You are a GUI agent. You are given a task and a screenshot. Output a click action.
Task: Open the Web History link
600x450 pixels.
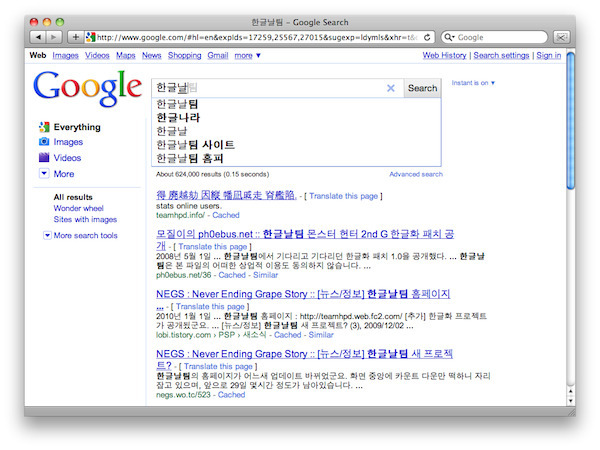pos(444,55)
